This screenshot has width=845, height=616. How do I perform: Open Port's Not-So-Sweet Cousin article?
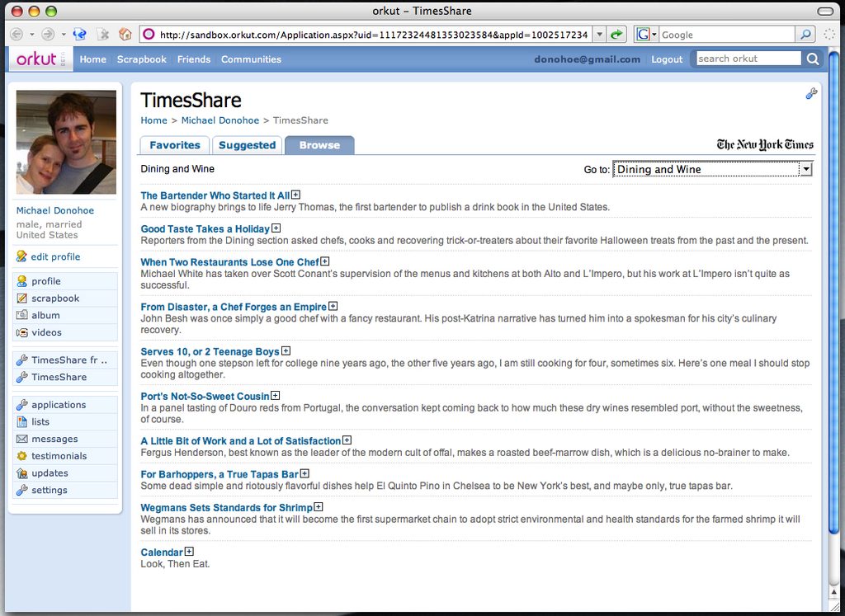click(x=205, y=397)
